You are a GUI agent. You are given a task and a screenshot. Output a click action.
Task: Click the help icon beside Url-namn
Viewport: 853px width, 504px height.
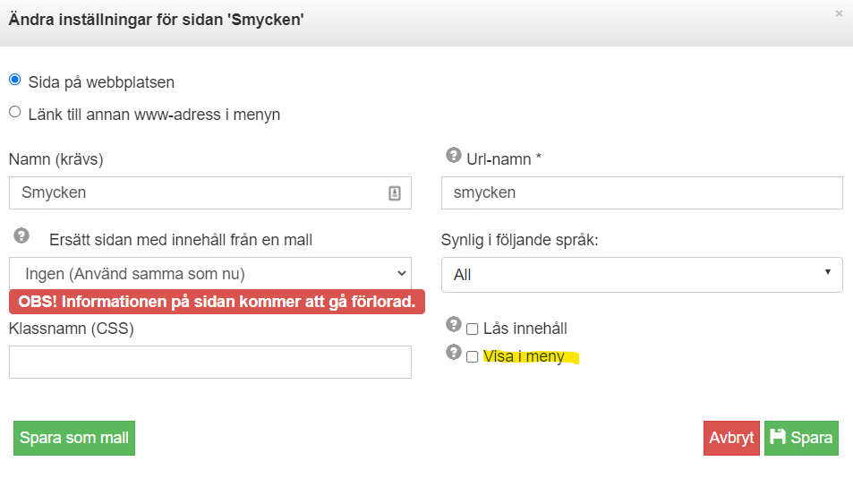point(454,155)
